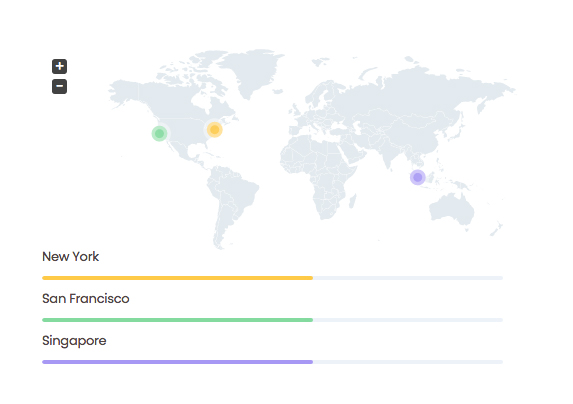Click the green San Francisco progress bar
The image size is (573, 404).
[x=178, y=320]
